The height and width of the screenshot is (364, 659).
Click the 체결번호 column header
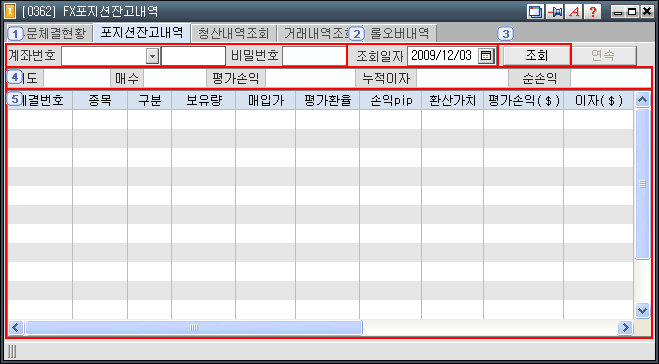click(40, 100)
